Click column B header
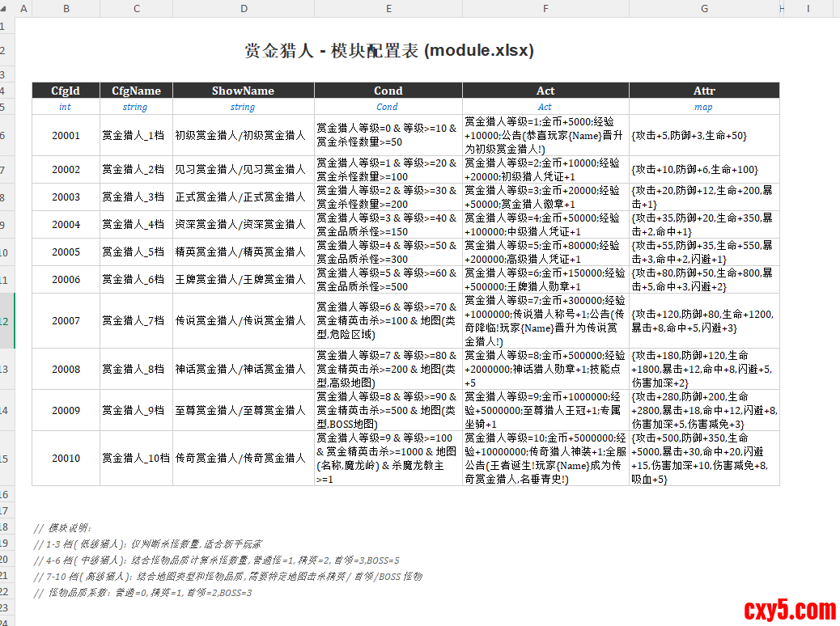The width and height of the screenshot is (840, 626). 66,8
